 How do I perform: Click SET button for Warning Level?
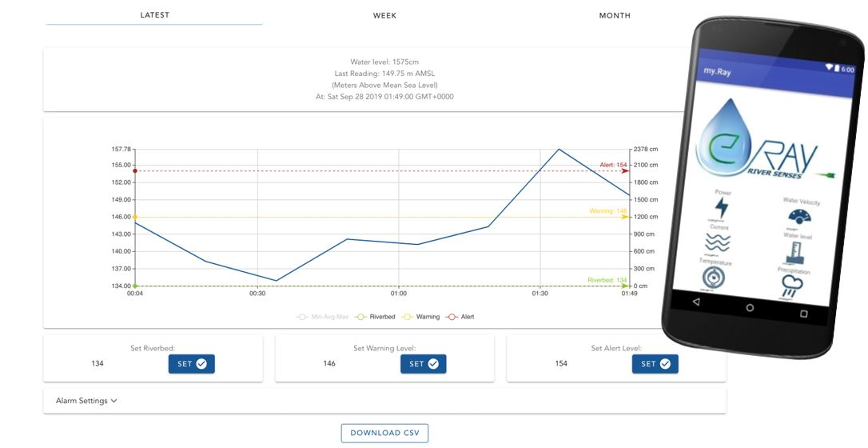423,364
